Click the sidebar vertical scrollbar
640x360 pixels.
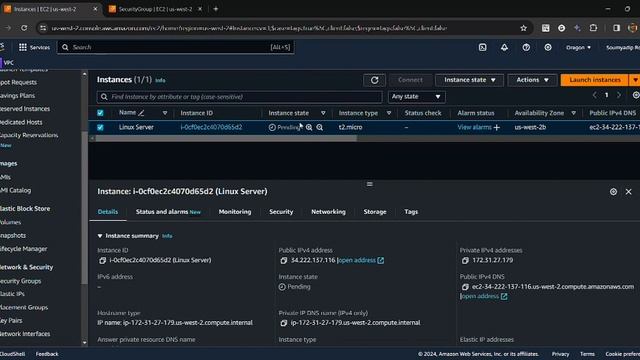click(84, 208)
